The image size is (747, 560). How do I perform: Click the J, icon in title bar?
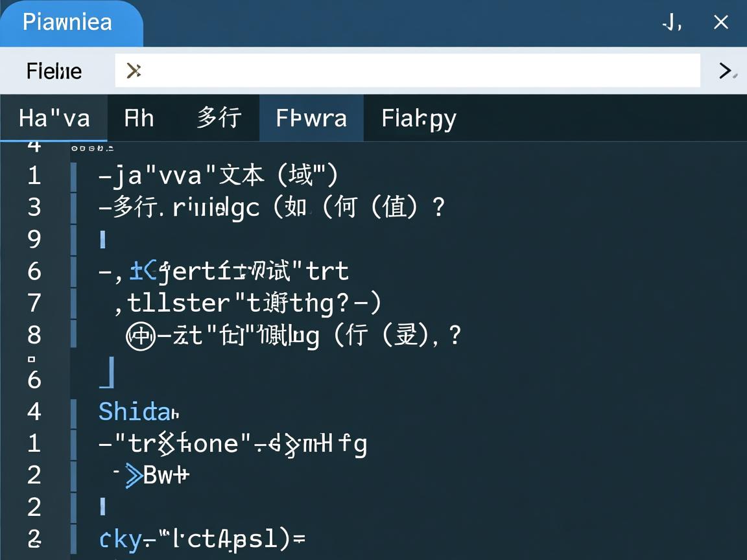672,23
